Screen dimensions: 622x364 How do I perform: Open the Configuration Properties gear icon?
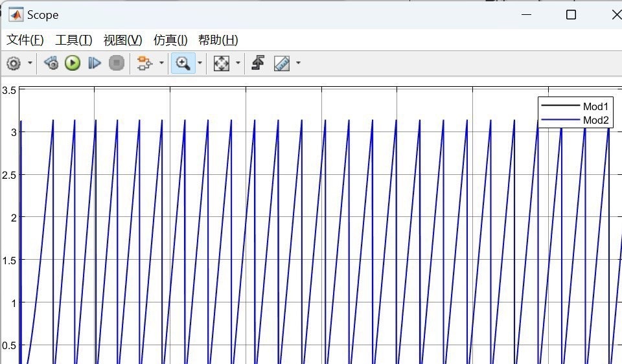[14, 63]
